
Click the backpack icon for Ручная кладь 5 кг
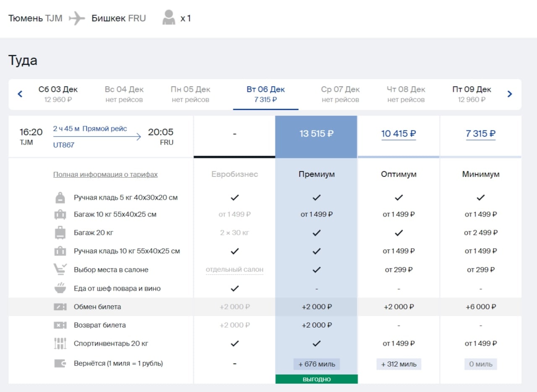tap(60, 197)
